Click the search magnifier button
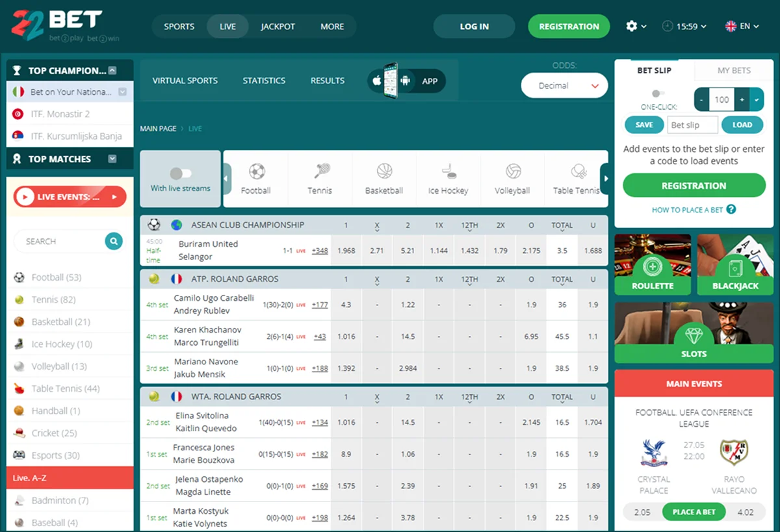Screen dimensions: 780x532 [114, 242]
